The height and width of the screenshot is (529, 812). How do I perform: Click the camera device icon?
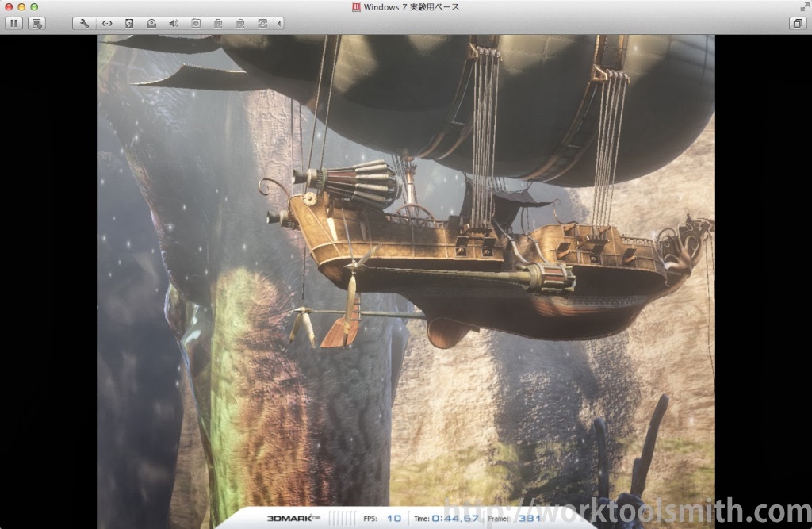[196, 23]
